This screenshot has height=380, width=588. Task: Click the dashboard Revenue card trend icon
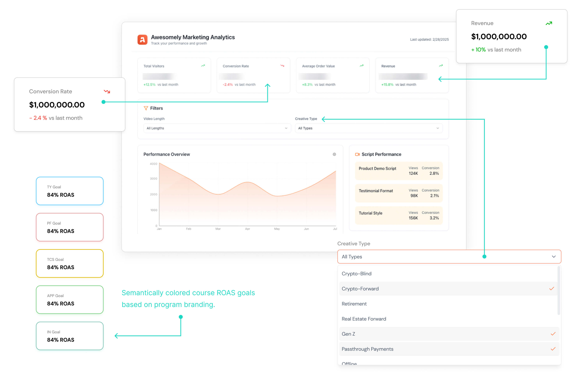441,66
